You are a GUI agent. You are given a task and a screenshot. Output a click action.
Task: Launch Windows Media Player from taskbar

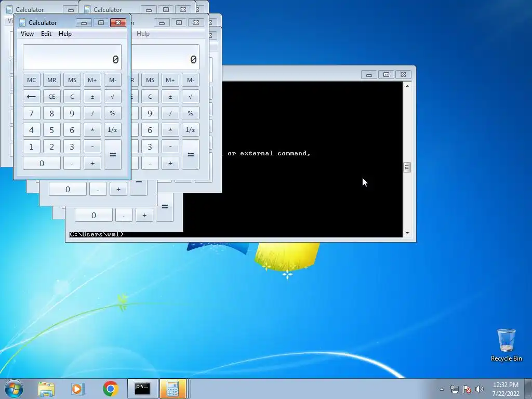coord(78,389)
